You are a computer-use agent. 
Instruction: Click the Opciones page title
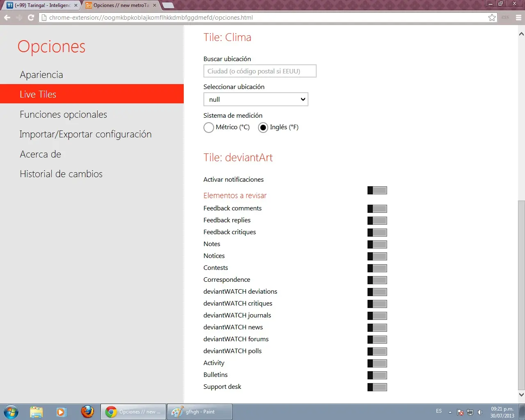[52, 47]
